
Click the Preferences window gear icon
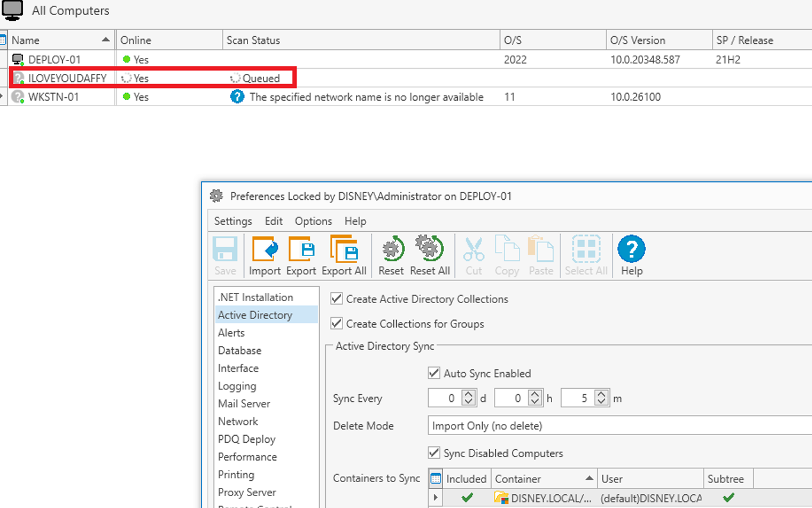(x=217, y=196)
